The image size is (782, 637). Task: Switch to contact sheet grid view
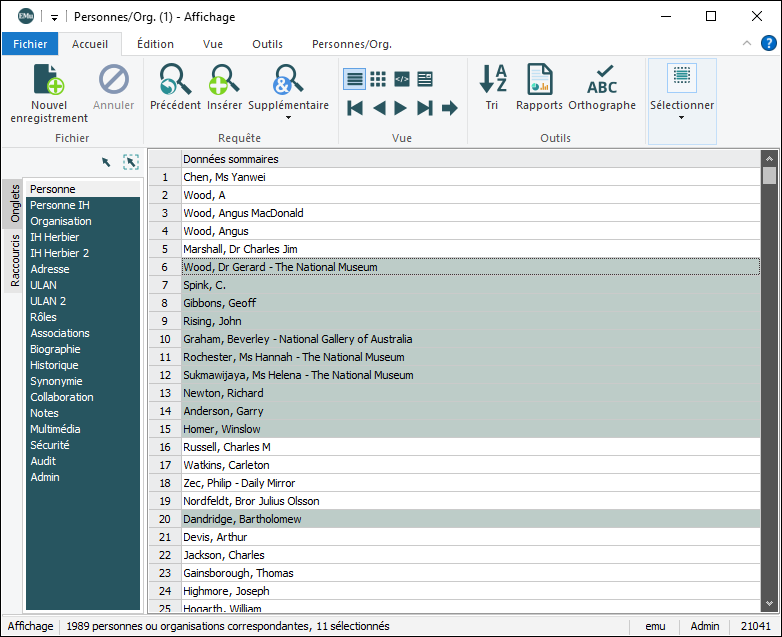pyautogui.click(x=378, y=79)
